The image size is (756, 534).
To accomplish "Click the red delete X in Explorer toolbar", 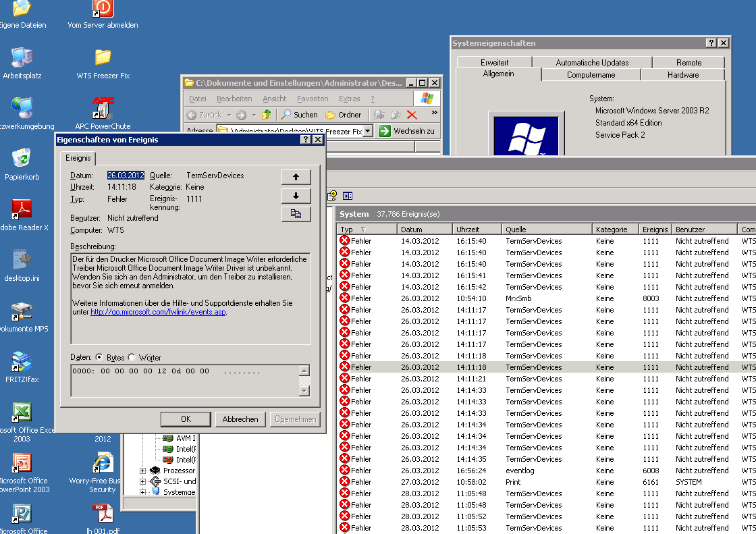I will 412,115.
